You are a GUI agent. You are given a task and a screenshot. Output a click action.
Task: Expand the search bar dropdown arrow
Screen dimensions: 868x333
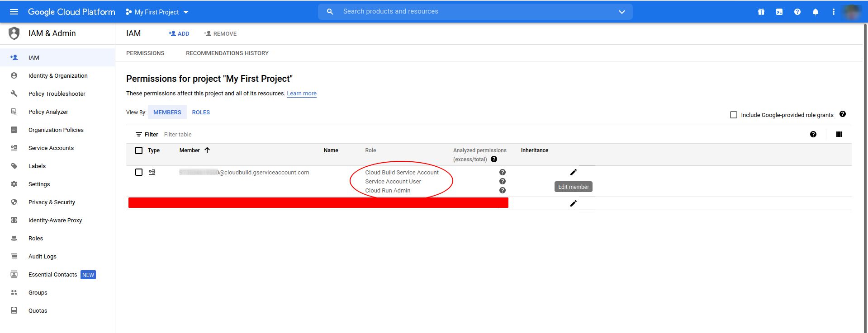coord(622,12)
